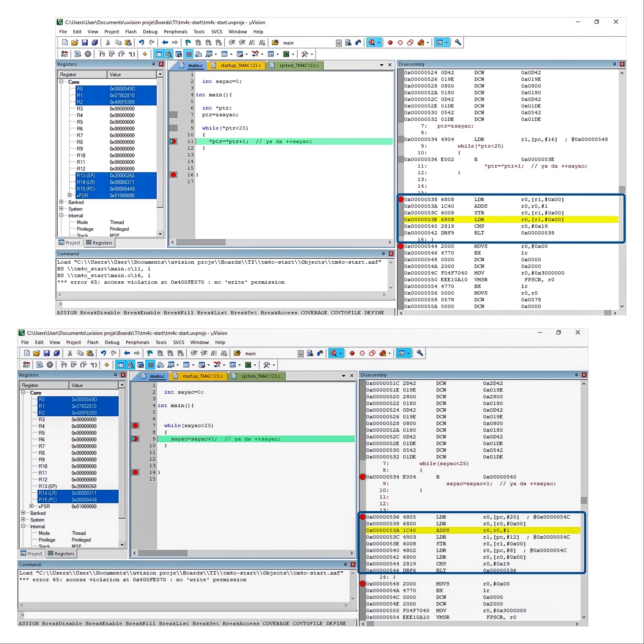This screenshot has height=644, width=644.
Task: Click the Reset CPU icon in top window
Action: 64,54
